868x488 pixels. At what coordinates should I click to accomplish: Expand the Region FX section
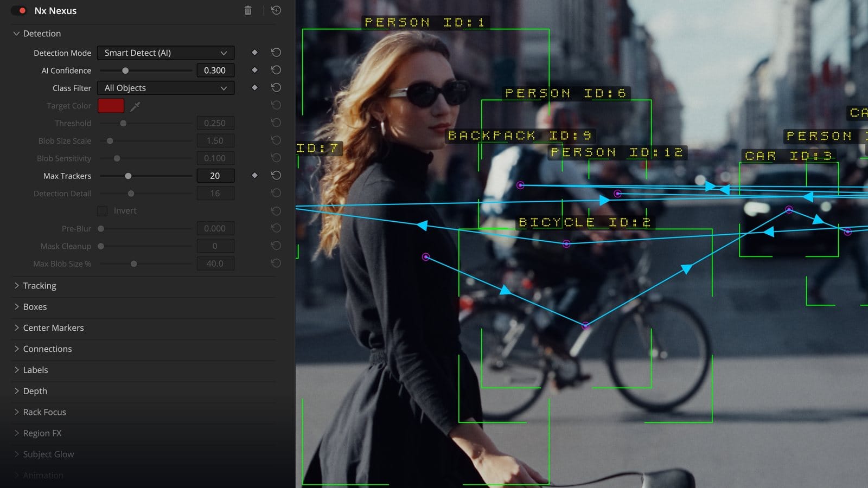coord(16,433)
